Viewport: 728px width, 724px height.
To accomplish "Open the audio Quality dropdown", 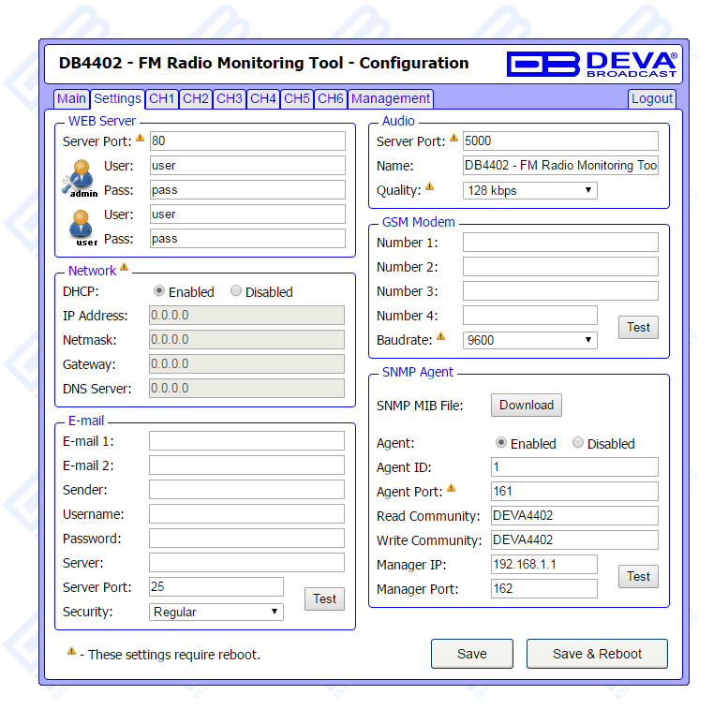I will point(530,190).
